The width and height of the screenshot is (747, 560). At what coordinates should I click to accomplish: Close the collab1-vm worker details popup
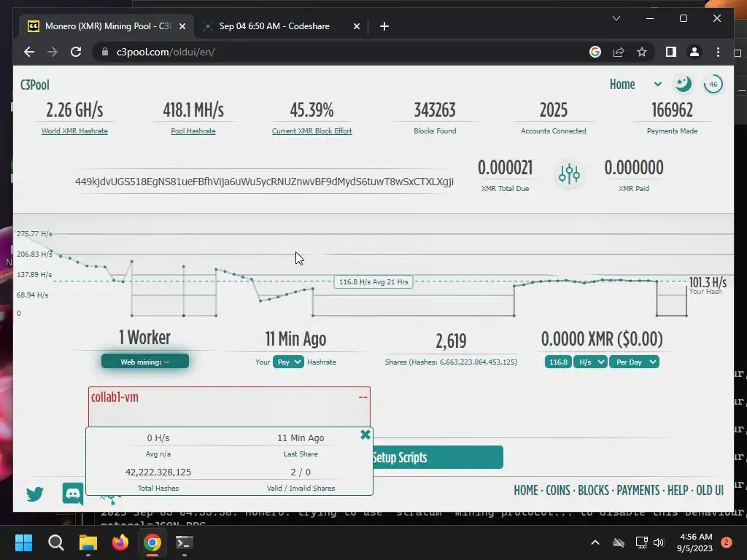[365, 435]
